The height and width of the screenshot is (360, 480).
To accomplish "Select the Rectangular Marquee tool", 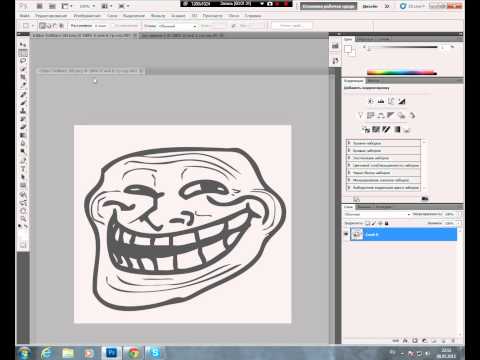I will coord(23,53).
